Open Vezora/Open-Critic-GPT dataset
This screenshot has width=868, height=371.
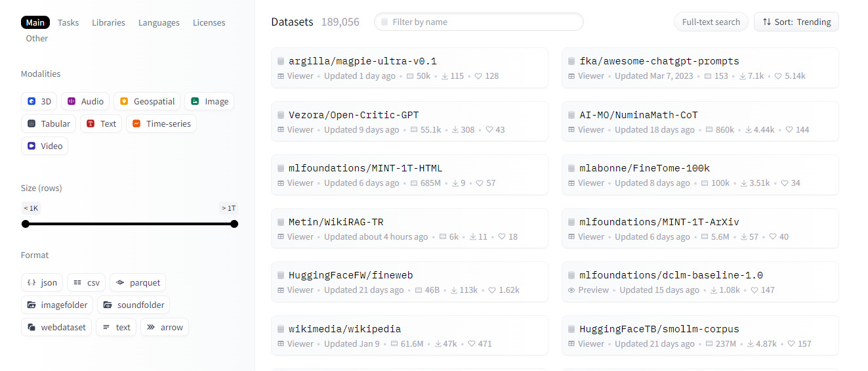(409, 121)
